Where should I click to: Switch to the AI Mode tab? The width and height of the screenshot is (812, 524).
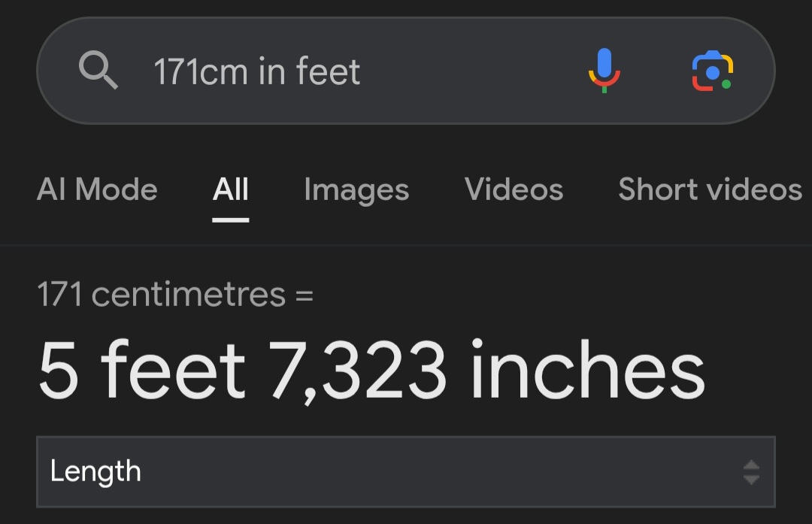click(97, 189)
